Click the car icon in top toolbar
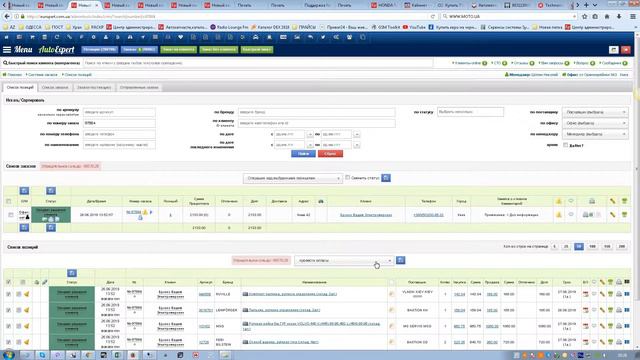This screenshot has width=640, height=360. tap(256, 37)
